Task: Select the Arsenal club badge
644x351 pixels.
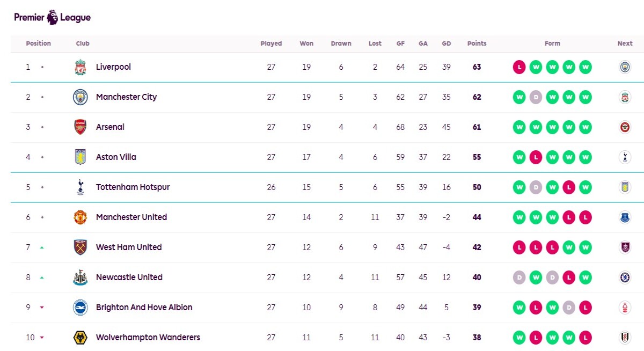Action: point(80,127)
